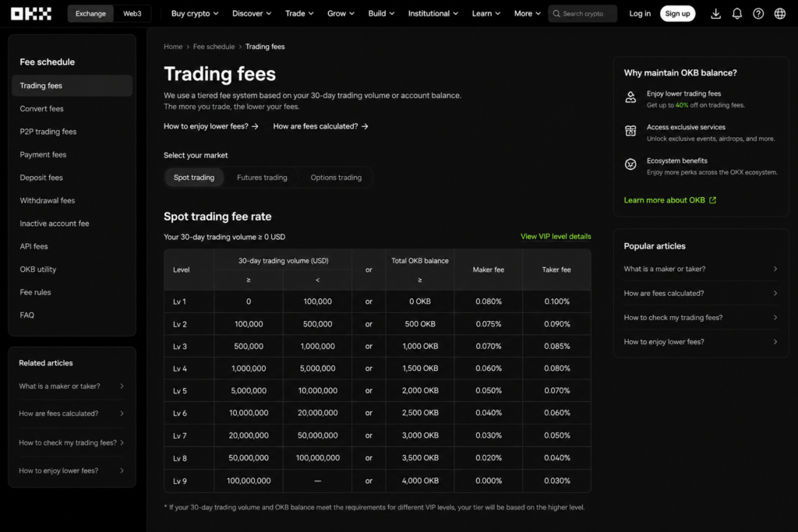The height and width of the screenshot is (532, 798).
Task: Click the search magnifier icon
Action: click(556, 14)
